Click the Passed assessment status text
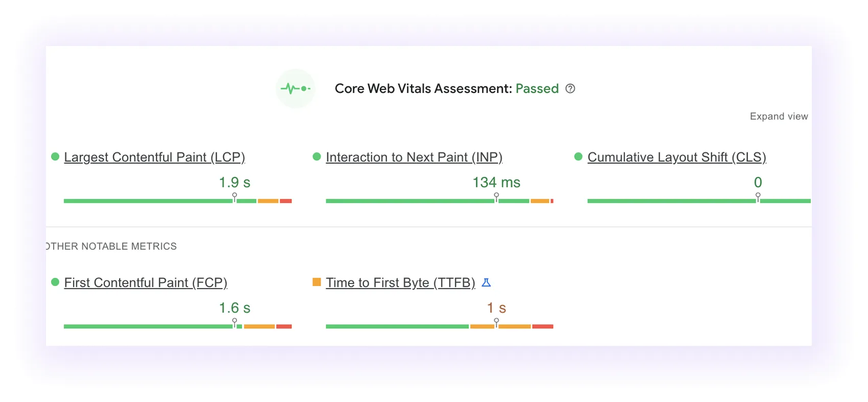Screen dimensions: 868x402 [537, 88]
